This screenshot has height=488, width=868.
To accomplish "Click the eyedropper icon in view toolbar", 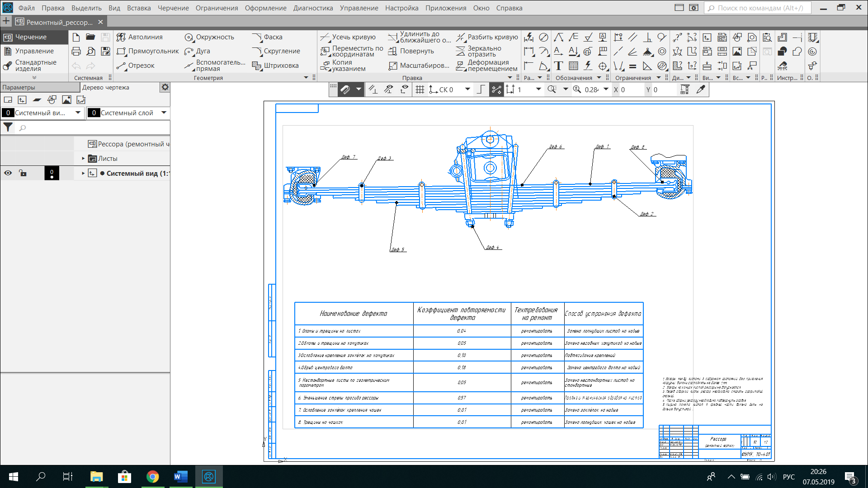I will click(701, 89).
